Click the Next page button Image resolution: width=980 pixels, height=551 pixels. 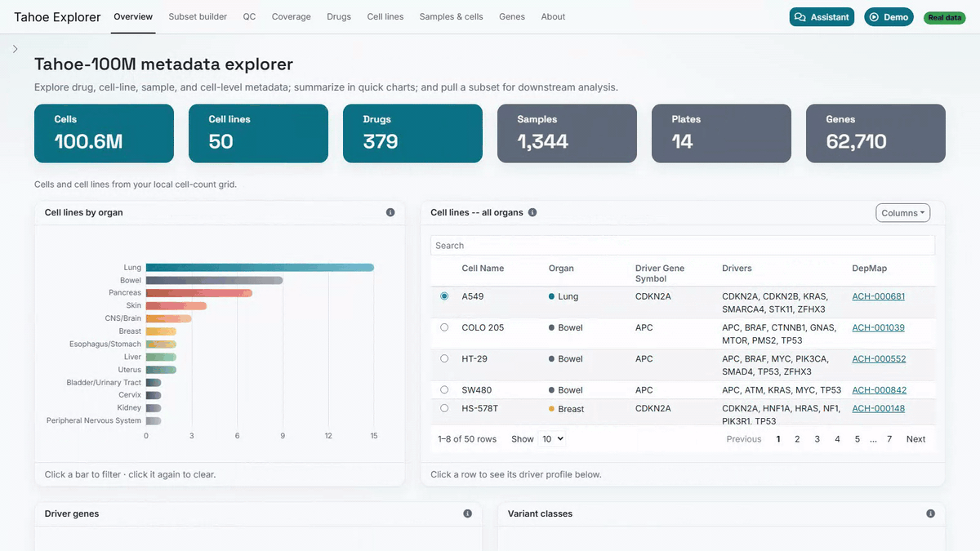(915, 439)
